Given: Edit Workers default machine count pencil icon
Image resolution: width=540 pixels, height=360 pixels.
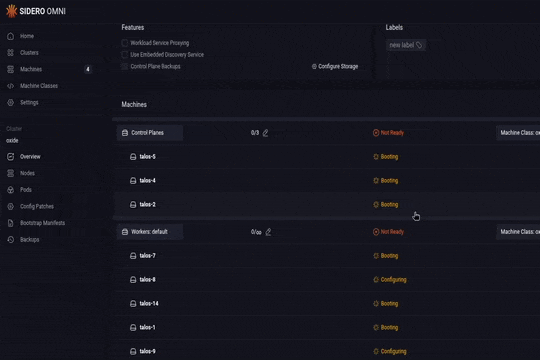Looking at the screenshot, I should click(268, 232).
